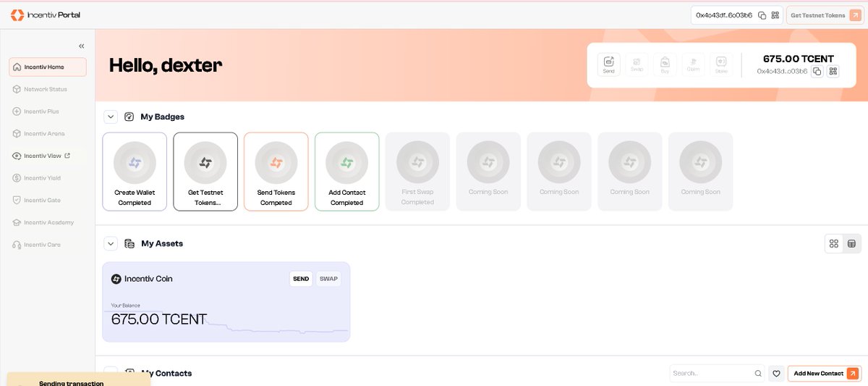The width and height of the screenshot is (868, 386).
Task: Select the Add Contact Completed badge
Action: pyautogui.click(x=346, y=172)
